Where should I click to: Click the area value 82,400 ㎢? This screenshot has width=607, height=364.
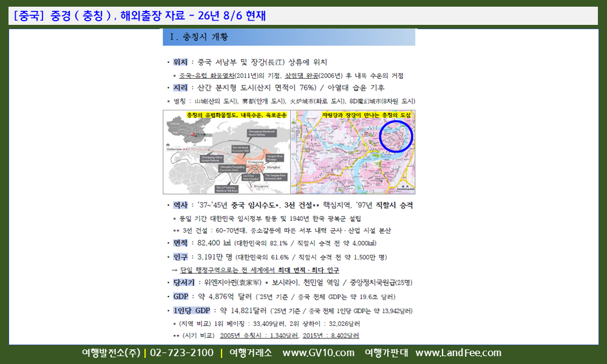click(x=214, y=243)
